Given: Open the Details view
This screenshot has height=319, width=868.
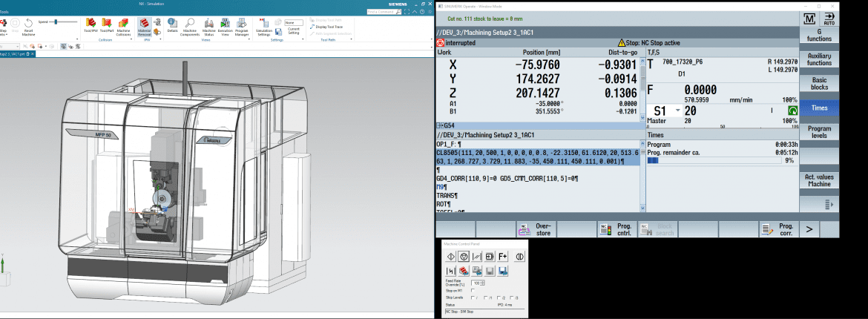Looking at the screenshot, I should (x=172, y=26).
